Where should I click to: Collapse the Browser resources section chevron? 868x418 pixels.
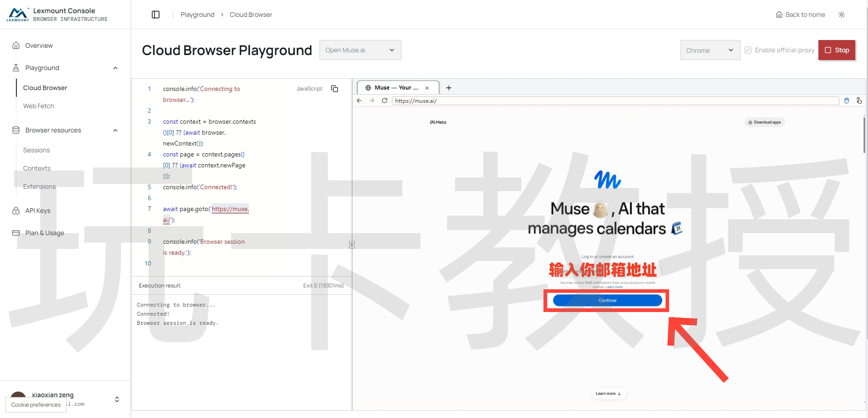(x=116, y=130)
